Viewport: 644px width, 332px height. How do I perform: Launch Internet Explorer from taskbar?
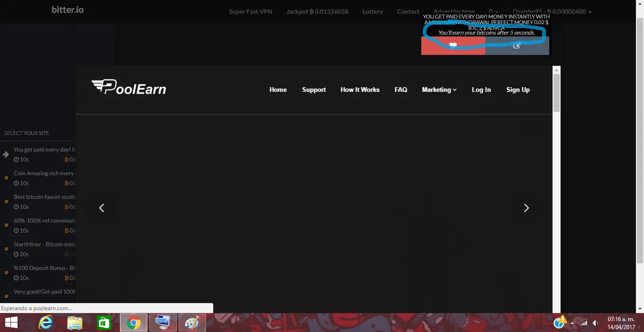coord(45,323)
